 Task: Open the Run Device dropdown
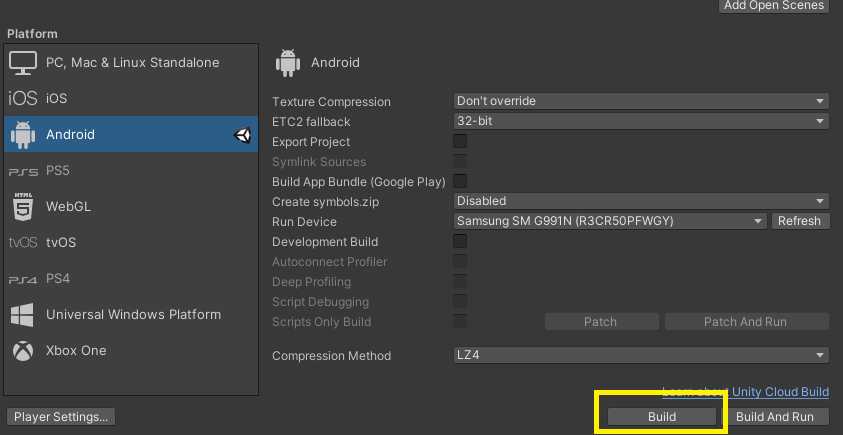point(610,221)
